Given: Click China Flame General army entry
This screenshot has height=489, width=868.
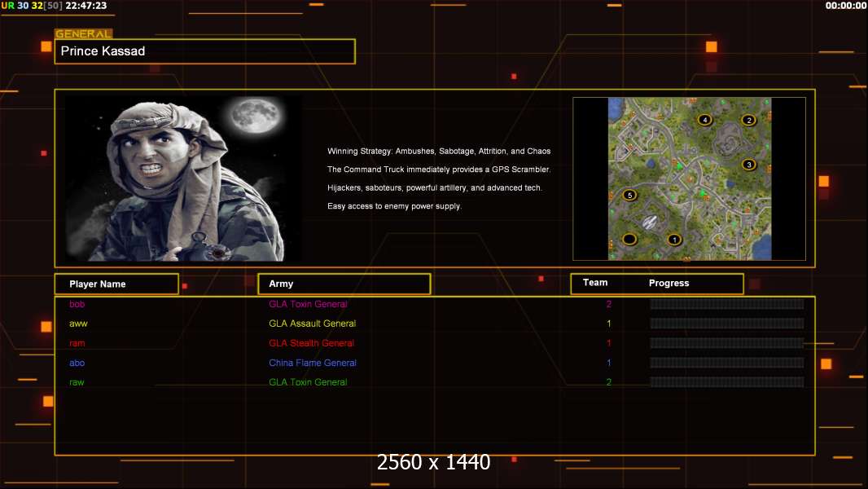Looking at the screenshot, I should pos(312,363).
